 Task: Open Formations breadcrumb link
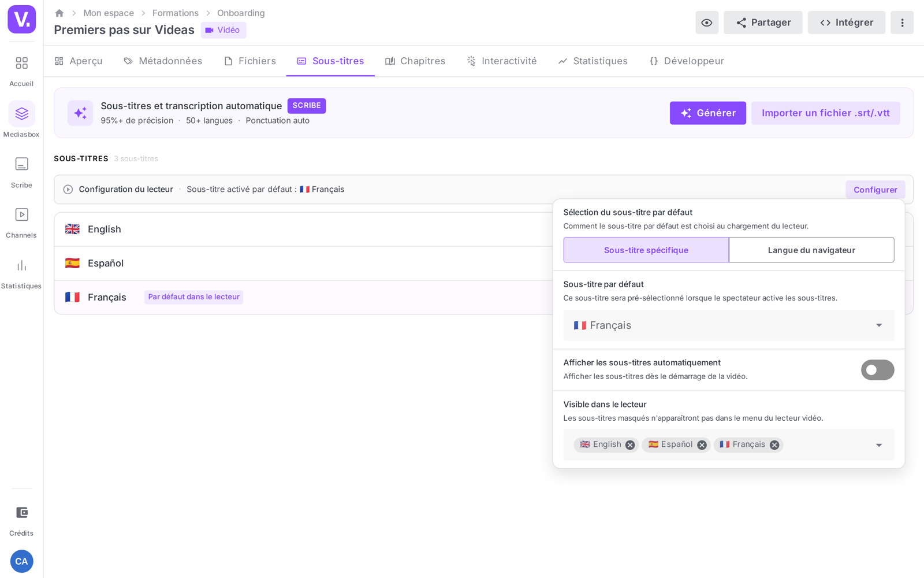click(x=176, y=13)
